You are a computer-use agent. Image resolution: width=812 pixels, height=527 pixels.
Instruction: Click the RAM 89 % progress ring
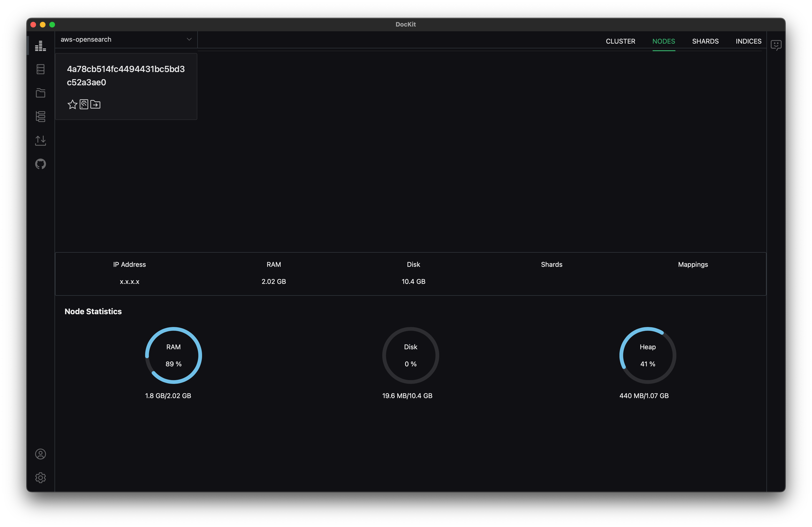click(x=173, y=355)
